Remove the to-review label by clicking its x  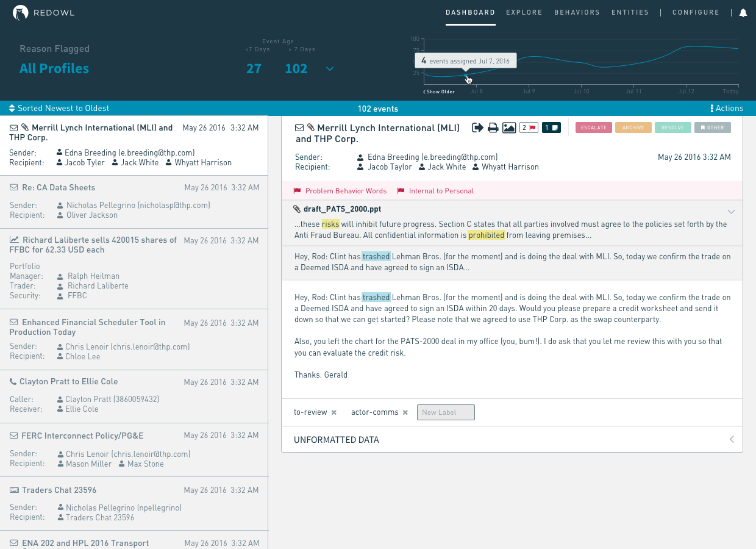tap(333, 412)
